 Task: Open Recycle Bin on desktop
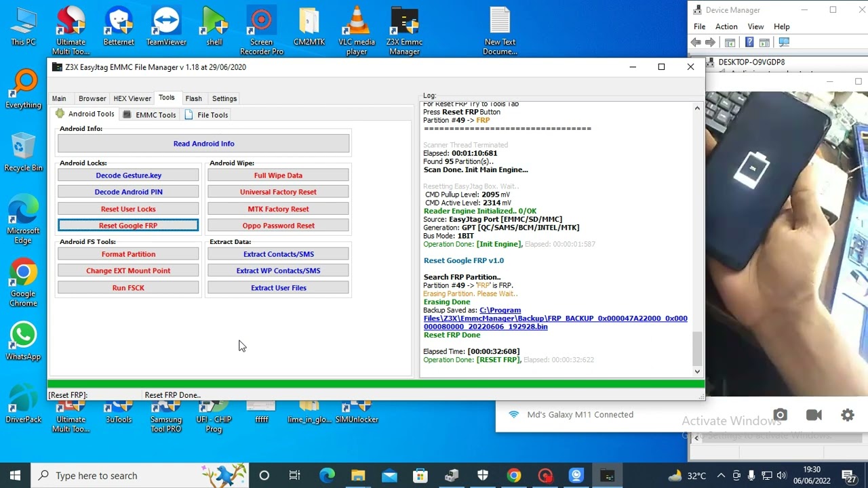point(23,152)
